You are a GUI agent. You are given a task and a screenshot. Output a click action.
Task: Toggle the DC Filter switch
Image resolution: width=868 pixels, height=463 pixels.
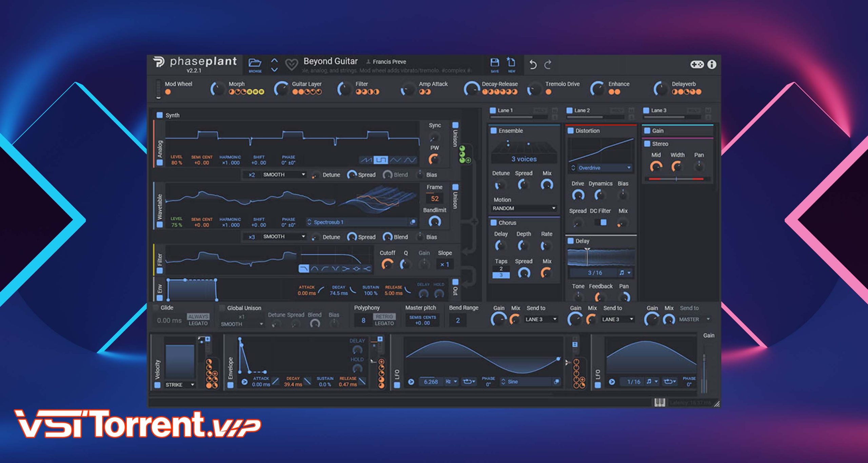tap(601, 223)
